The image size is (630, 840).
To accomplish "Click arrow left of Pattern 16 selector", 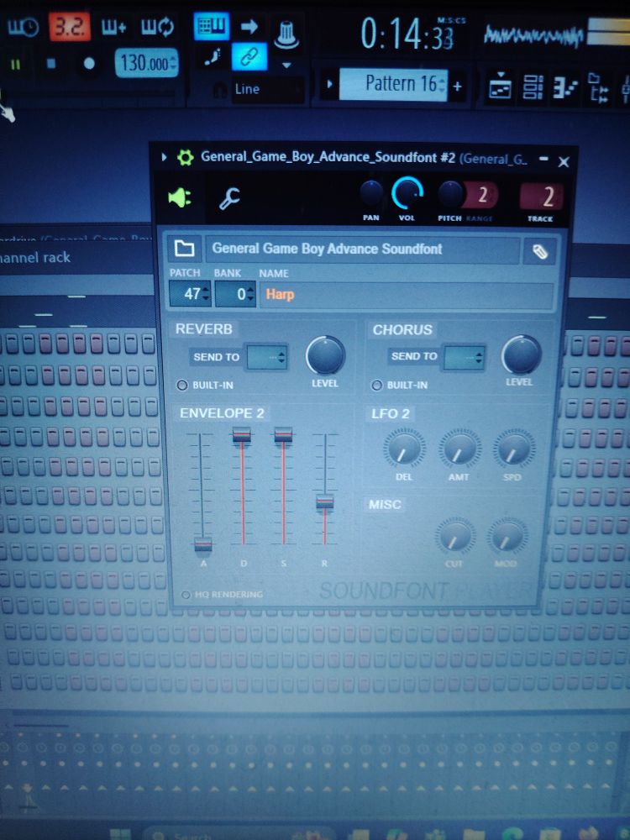I will click(329, 84).
